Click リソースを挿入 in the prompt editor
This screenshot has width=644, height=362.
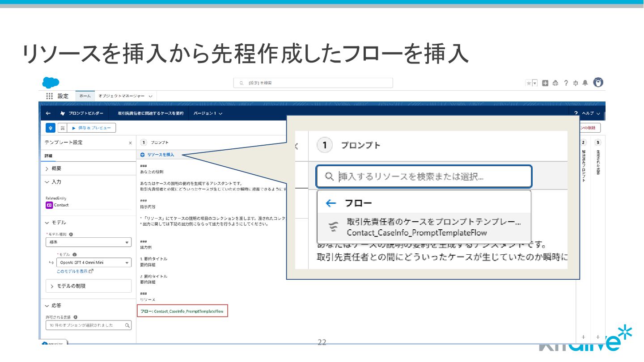(x=157, y=155)
